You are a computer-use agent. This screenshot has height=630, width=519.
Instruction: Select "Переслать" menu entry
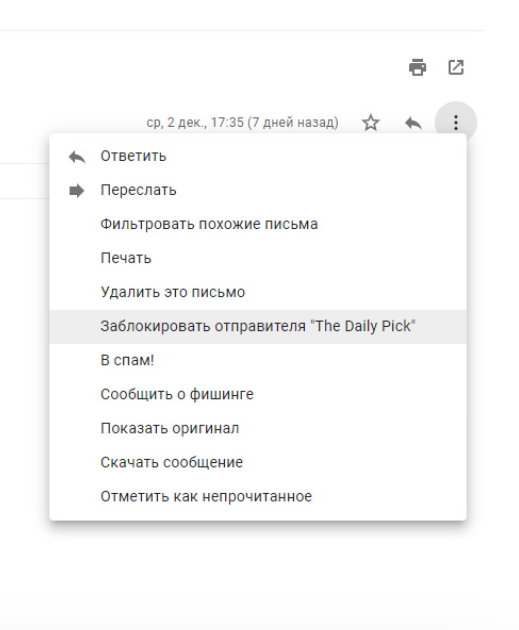257,190
